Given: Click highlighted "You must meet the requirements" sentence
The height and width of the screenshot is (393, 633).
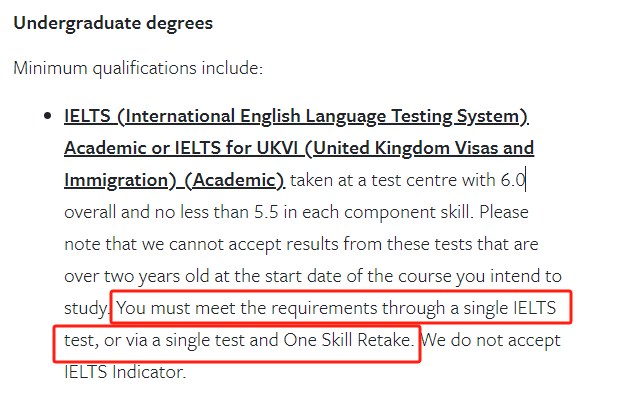Looking at the screenshot, I should tap(241, 308).
